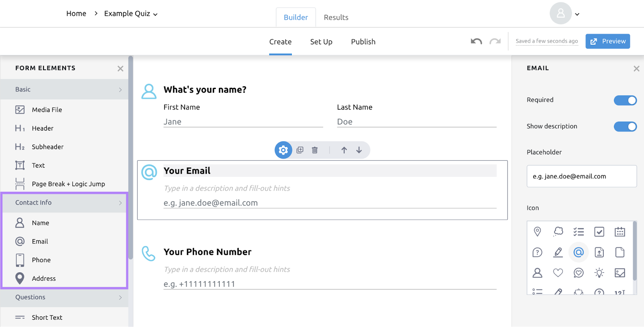Choose the lightbulb icon in picker
The height and width of the screenshot is (327, 644).
pyautogui.click(x=599, y=273)
